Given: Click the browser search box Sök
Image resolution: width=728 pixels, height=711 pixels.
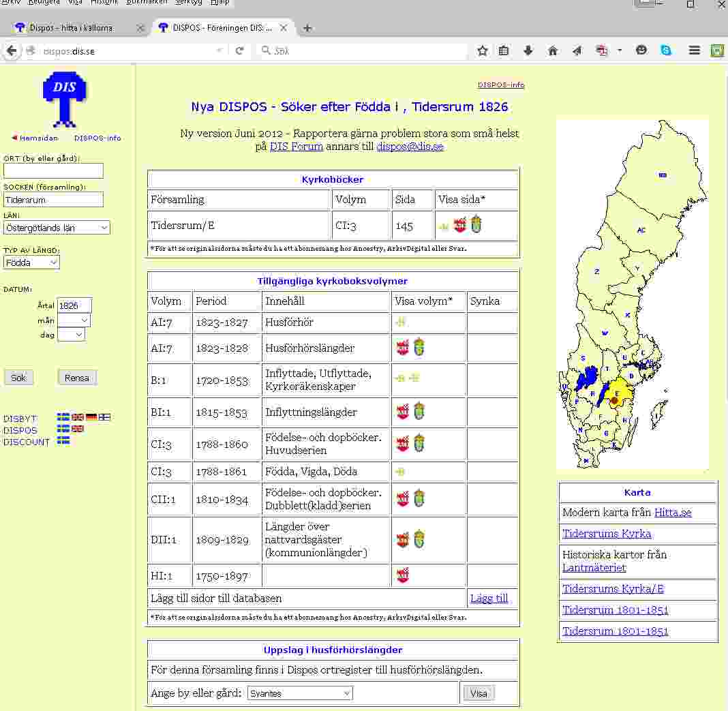Looking at the screenshot, I should click(x=362, y=50).
